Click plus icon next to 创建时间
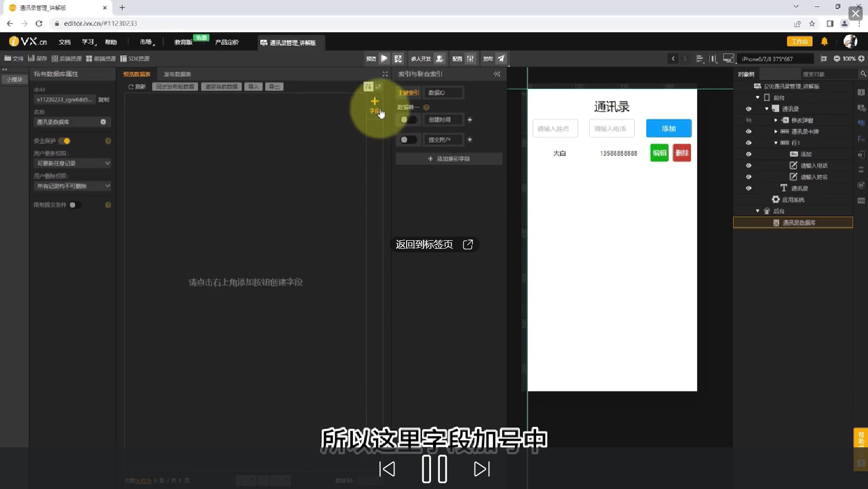Image resolution: width=868 pixels, height=489 pixels. (x=470, y=120)
